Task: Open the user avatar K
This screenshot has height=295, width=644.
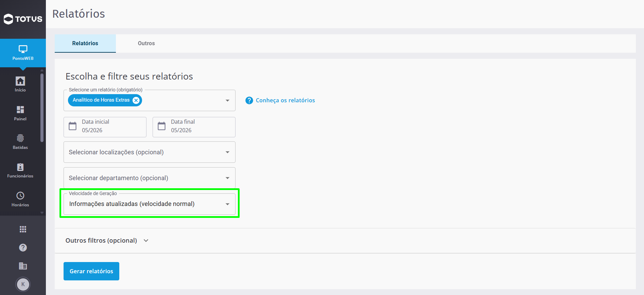Action: click(23, 284)
